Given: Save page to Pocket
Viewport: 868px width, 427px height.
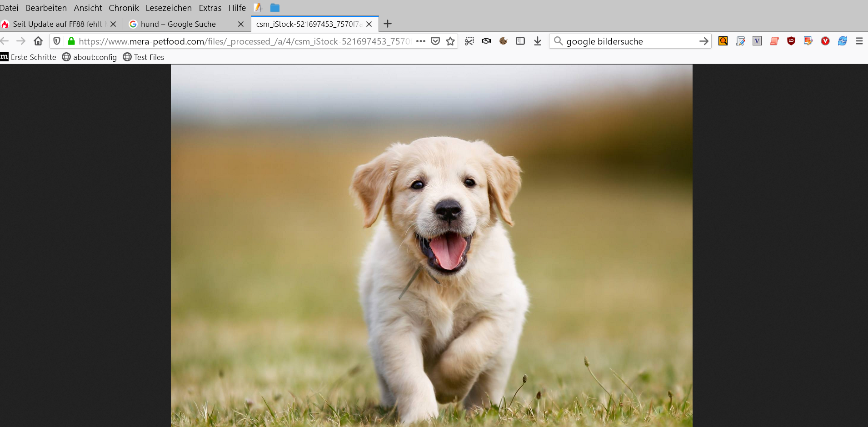Looking at the screenshot, I should click(435, 41).
